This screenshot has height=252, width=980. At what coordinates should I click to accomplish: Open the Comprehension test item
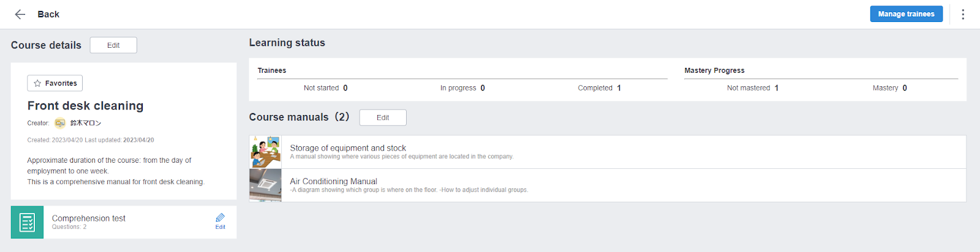(x=89, y=218)
